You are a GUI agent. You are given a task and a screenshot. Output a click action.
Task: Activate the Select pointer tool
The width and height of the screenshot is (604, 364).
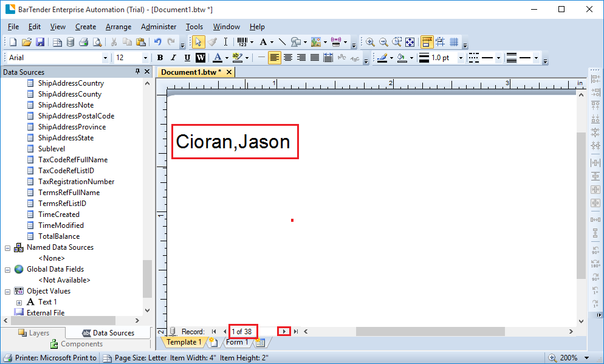click(198, 42)
